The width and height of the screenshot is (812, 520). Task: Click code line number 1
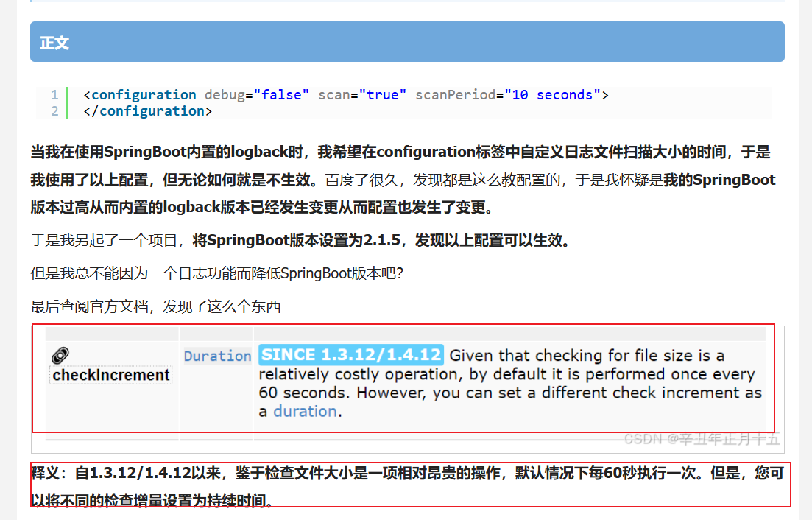click(x=55, y=95)
